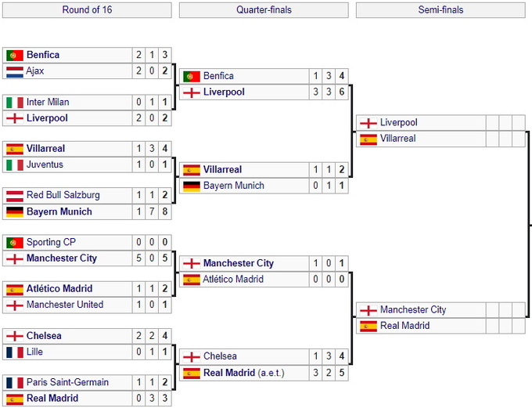Open the Lille team link
The image size is (532, 408).
click(x=34, y=352)
